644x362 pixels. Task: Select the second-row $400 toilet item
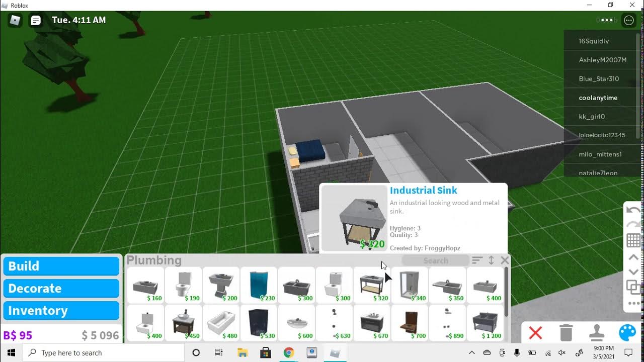(145, 323)
